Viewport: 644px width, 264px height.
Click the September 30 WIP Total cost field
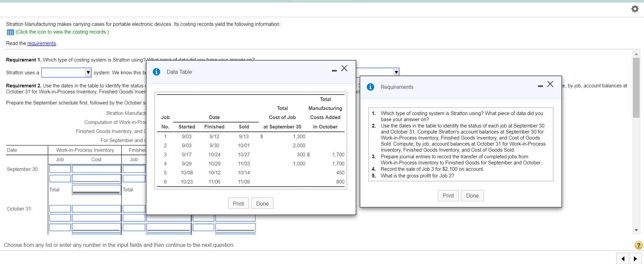tap(97, 190)
